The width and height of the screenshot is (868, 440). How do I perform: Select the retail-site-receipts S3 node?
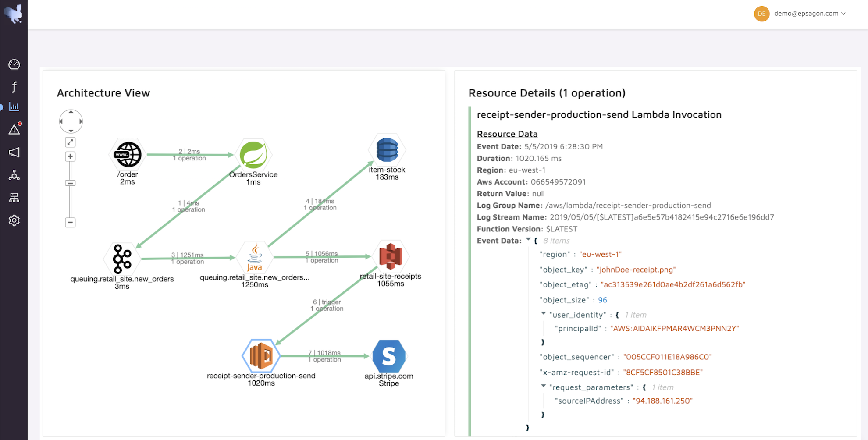pyautogui.click(x=390, y=256)
